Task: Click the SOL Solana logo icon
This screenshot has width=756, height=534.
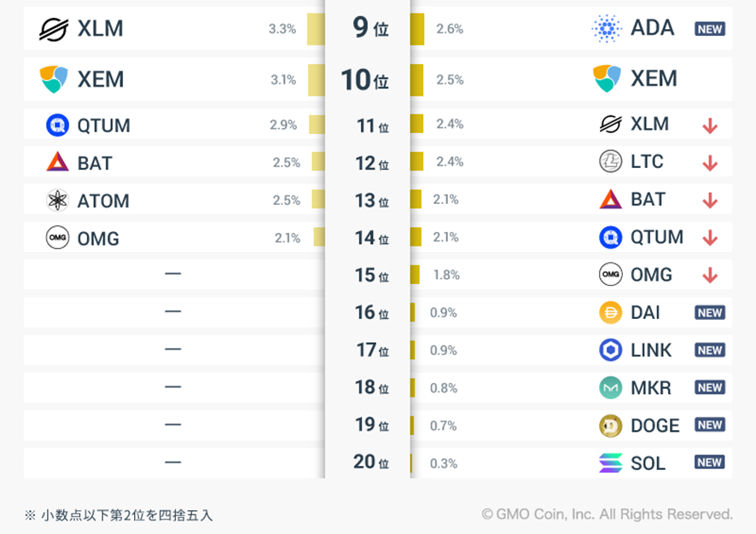Action: click(x=610, y=463)
